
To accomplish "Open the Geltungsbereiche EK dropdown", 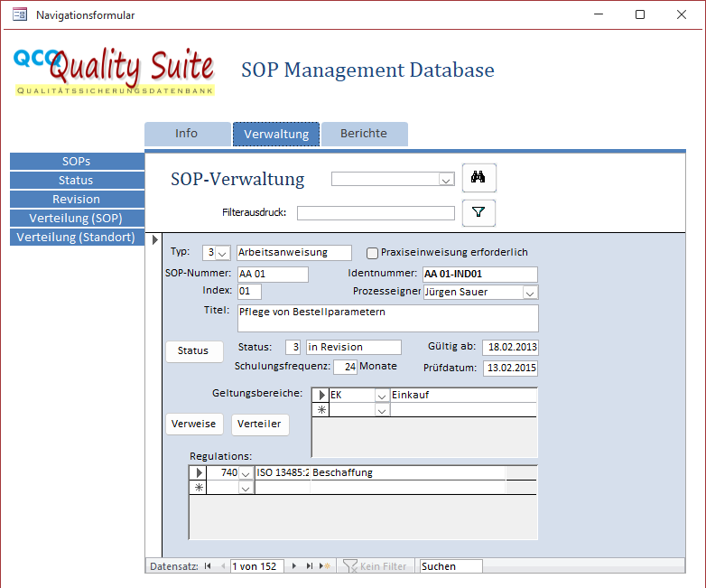I will 382,396.
